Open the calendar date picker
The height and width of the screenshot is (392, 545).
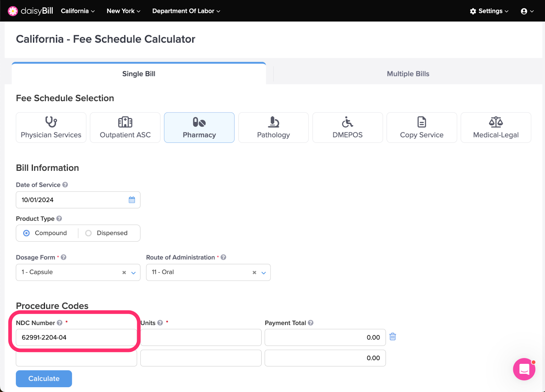[132, 200]
